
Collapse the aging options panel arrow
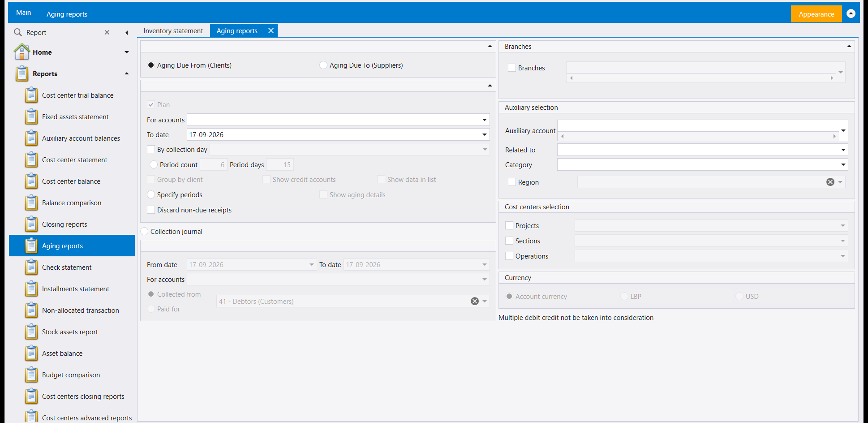click(490, 86)
